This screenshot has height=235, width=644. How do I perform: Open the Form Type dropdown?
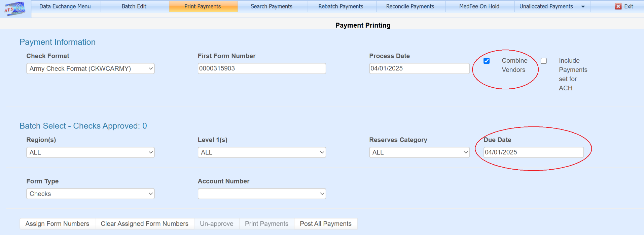90,194
